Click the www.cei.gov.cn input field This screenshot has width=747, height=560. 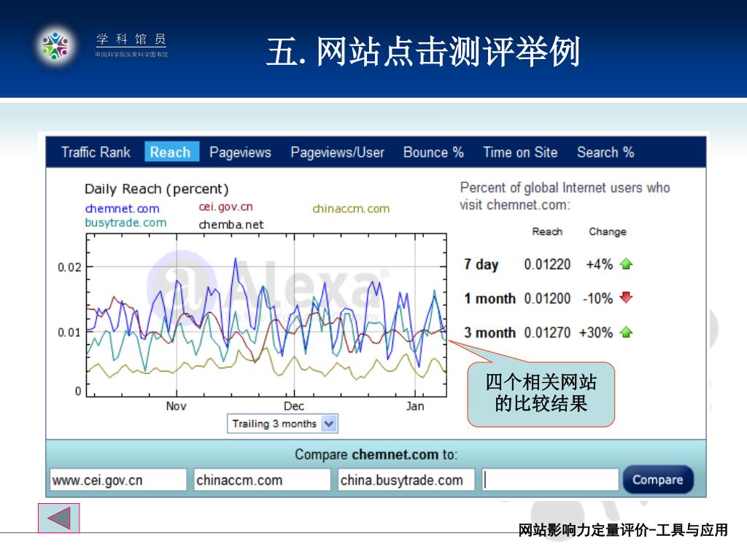[118, 480]
